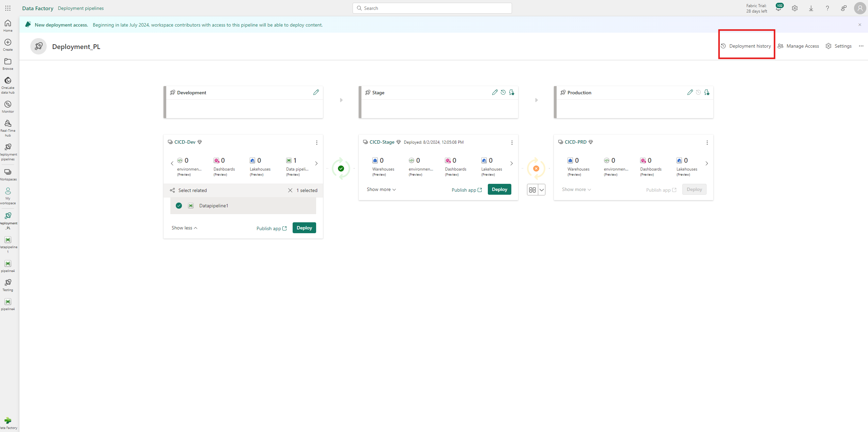Expand CICD-Stage with Show more

pos(381,189)
